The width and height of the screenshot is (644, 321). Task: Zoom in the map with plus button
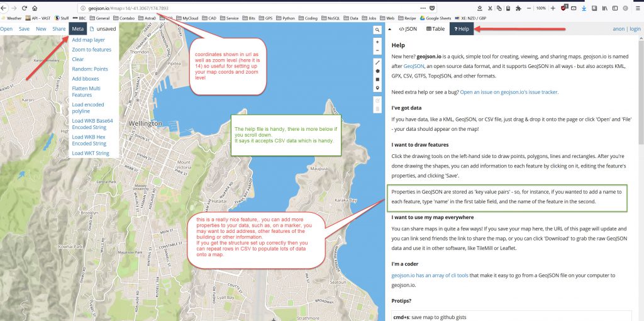pos(377,42)
